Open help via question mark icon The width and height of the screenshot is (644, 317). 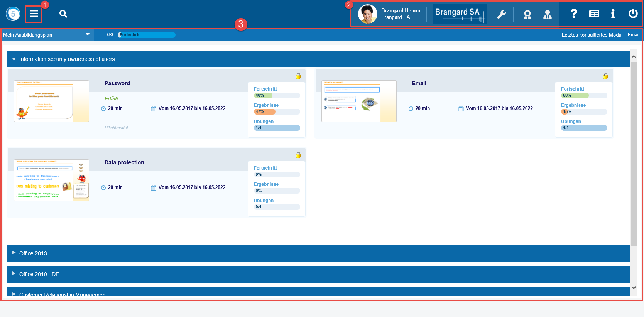[x=574, y=14]
